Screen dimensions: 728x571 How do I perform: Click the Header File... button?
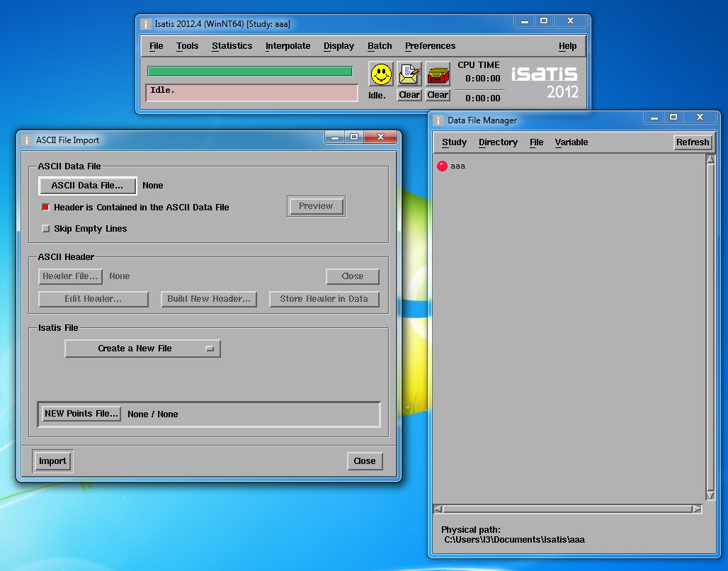[x=70, y=276]
